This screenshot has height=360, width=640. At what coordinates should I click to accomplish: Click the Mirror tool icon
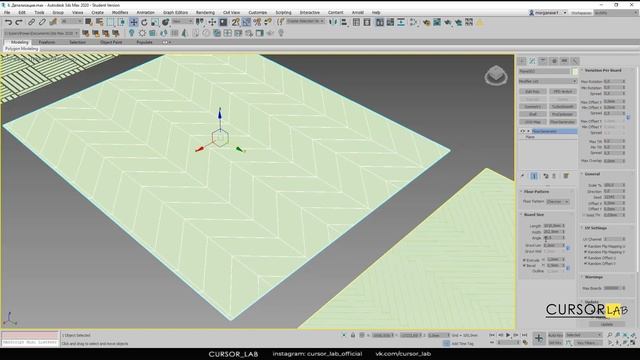(333, 22)
